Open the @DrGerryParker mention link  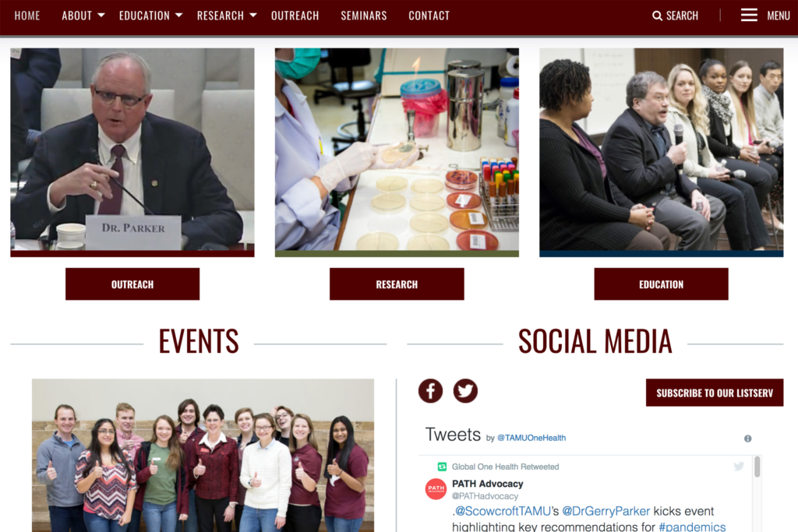point(606,511)
